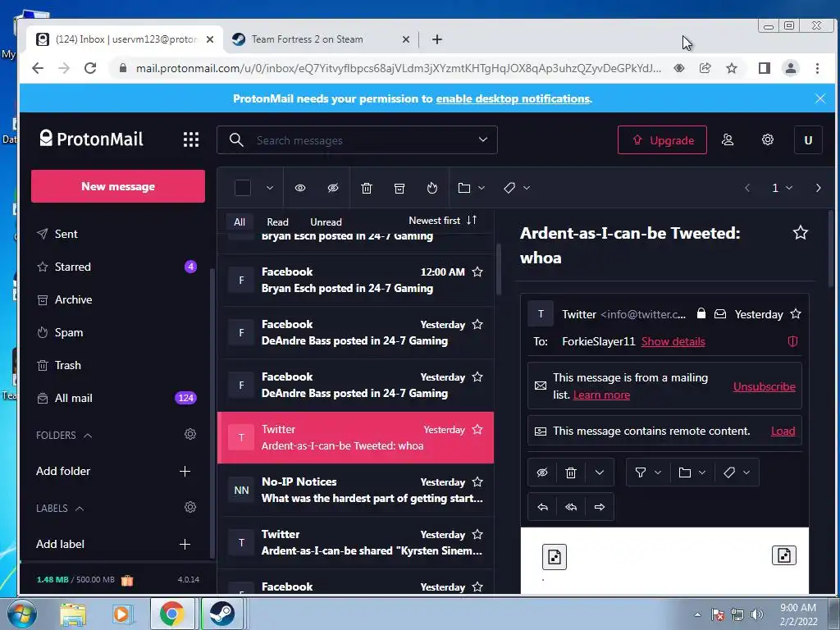The width and height of the screenshot is (840, 630).
Task: Open the folder icon in message action bar
Action: (x=685, y=472)
